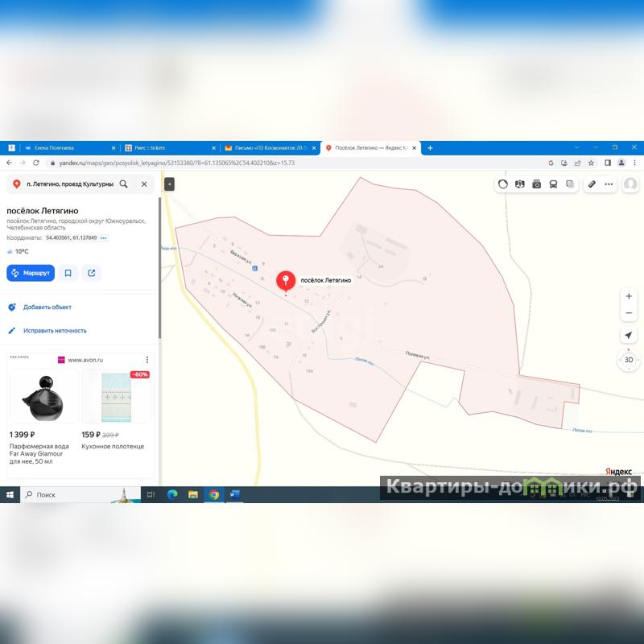Switch to the Елена Полетаева tab
The width and height of the screenshot is (644, 644).
pos(60,148)
